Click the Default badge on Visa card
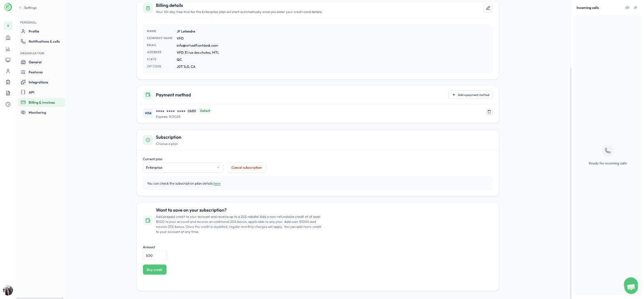644x299 pixels. [205, 111]
